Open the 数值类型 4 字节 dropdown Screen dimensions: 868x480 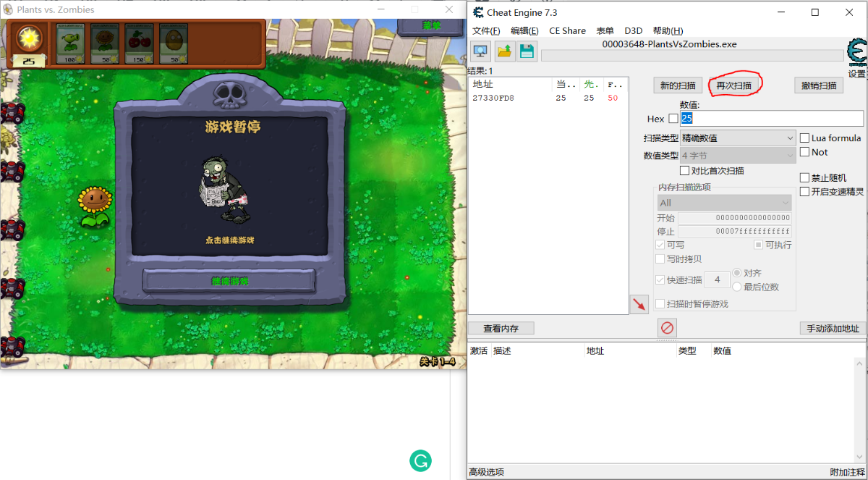(x=738, y=156)
